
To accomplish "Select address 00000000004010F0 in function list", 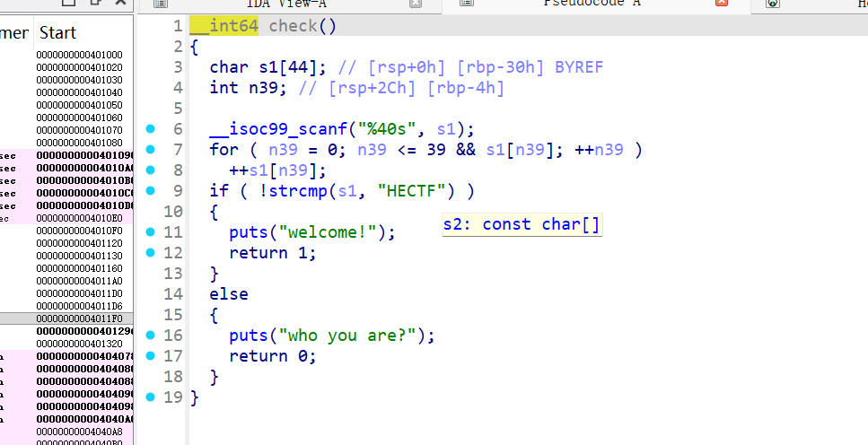I will point(80,231).
